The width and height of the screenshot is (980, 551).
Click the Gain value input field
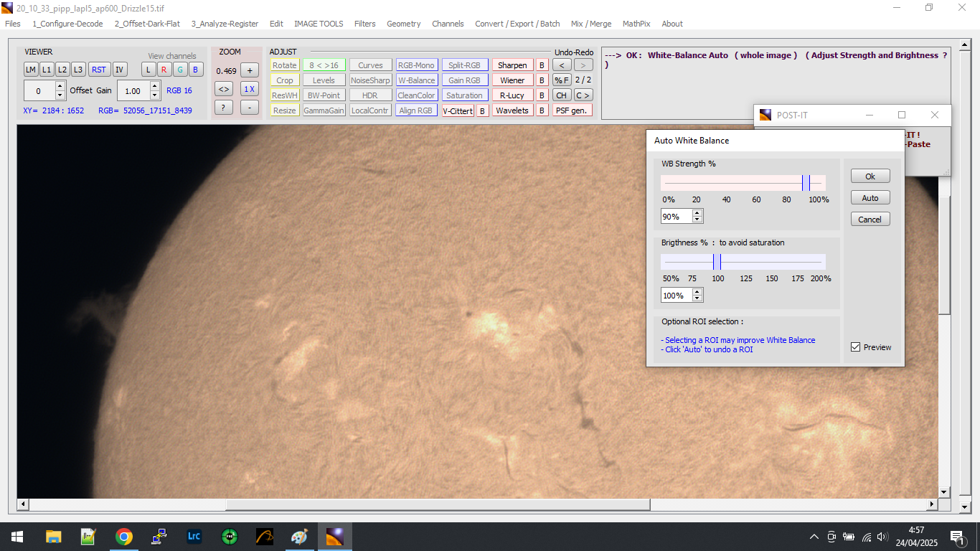tap(133, 91)
